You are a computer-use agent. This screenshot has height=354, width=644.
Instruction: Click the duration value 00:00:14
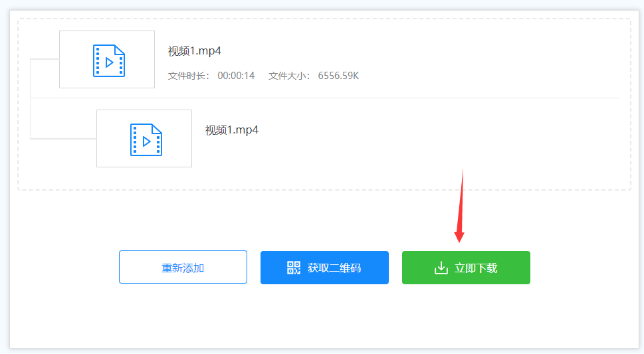[236, 76]
